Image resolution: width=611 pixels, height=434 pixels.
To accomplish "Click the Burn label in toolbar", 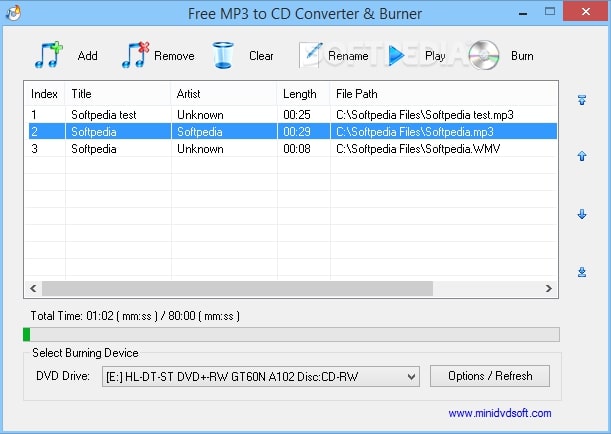I will coord(522,56).
